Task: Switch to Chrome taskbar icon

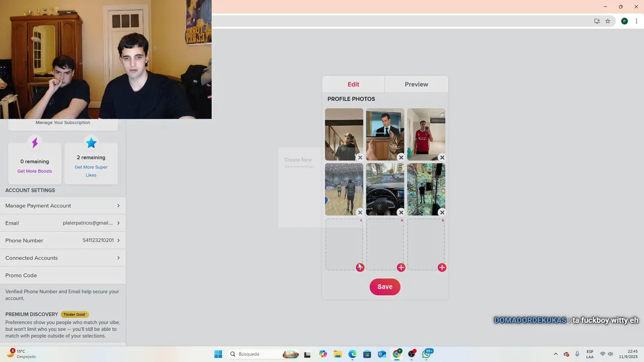Action: coord(397,354)
